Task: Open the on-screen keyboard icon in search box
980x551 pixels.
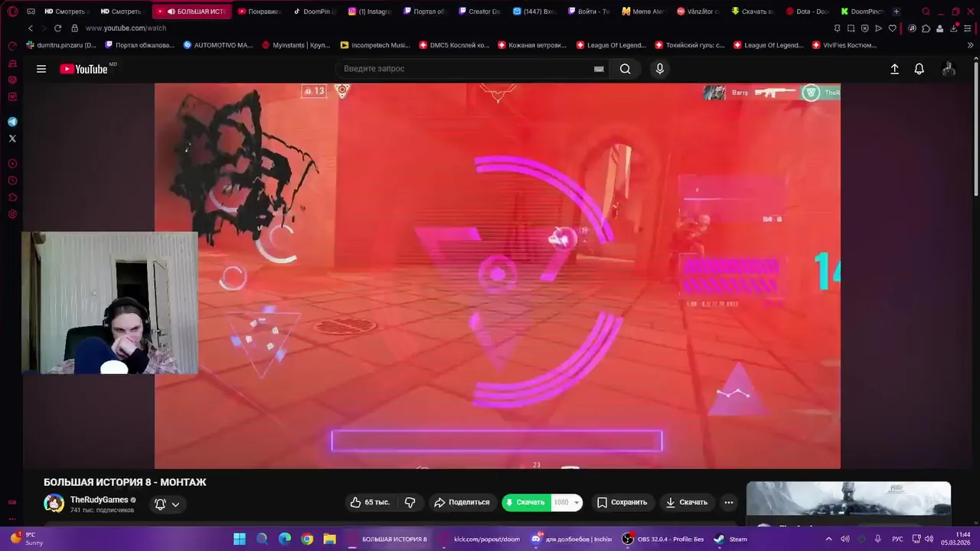Action: pos(599,69)
